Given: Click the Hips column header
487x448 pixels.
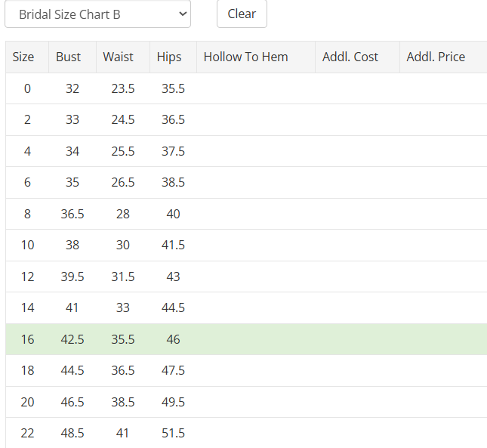Looking at the screenshot, I should [x=174, y=57].
